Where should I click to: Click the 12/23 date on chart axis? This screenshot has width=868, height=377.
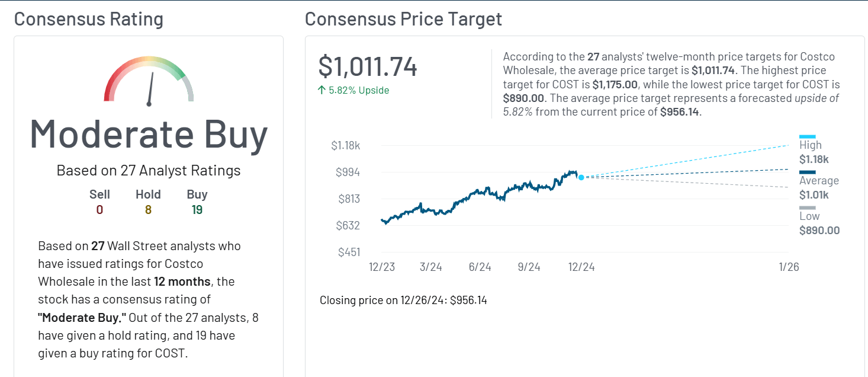click(382, 267)
